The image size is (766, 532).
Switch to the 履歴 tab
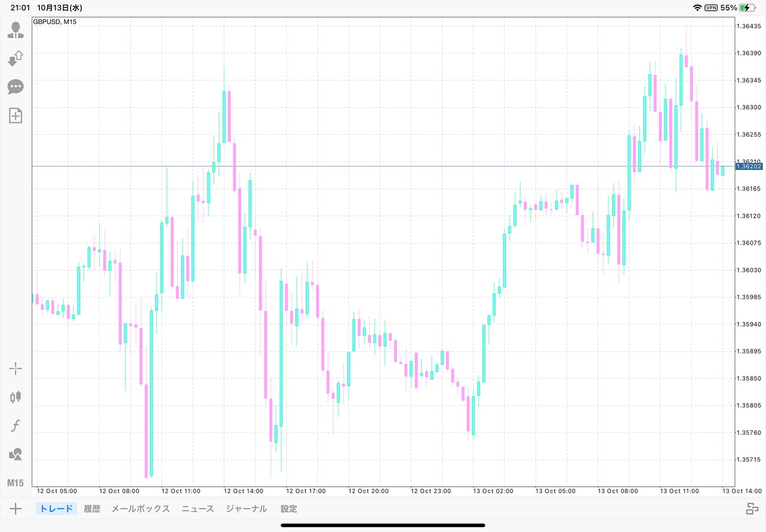pyautogui.click(x=92, y=509)
